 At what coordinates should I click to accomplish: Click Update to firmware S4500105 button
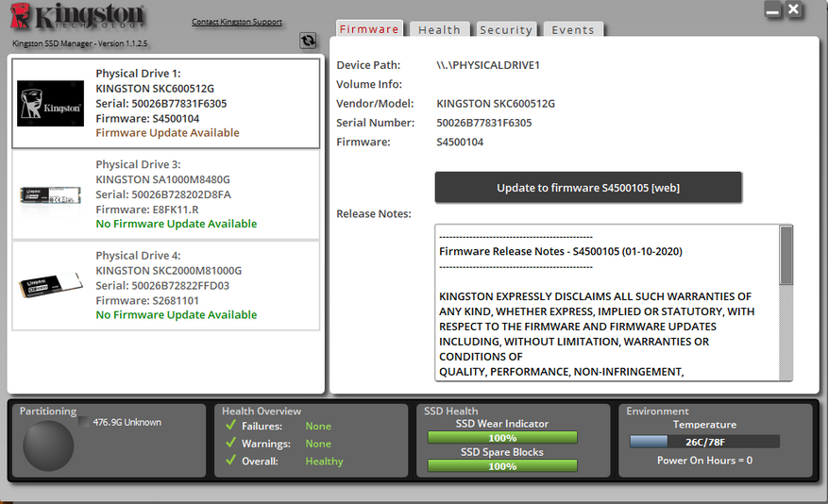[x=588, y=188]
